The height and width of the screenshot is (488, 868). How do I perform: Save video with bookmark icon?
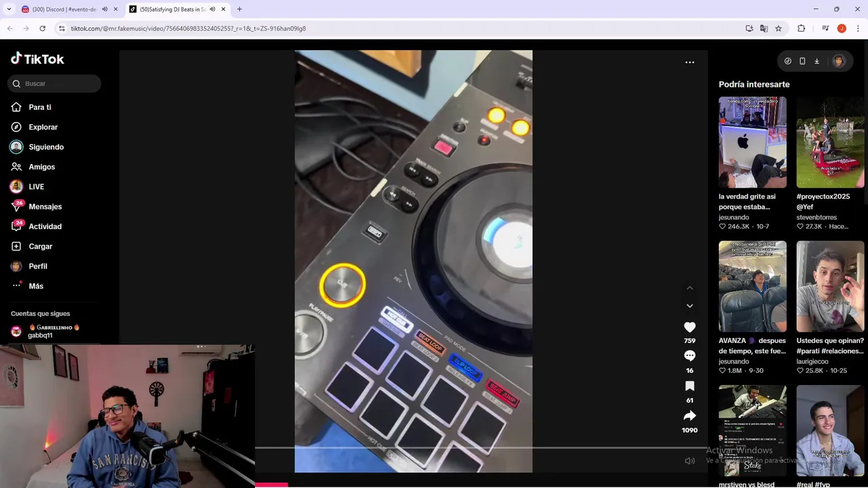[x=690, y=386]
